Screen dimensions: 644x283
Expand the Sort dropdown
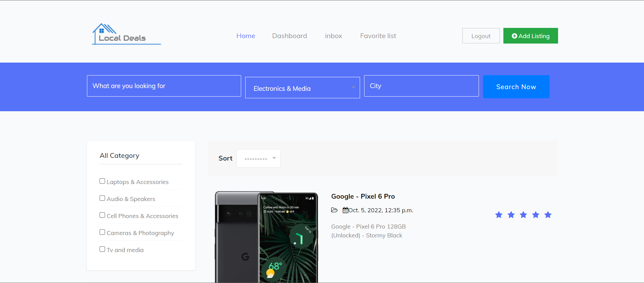258,158
